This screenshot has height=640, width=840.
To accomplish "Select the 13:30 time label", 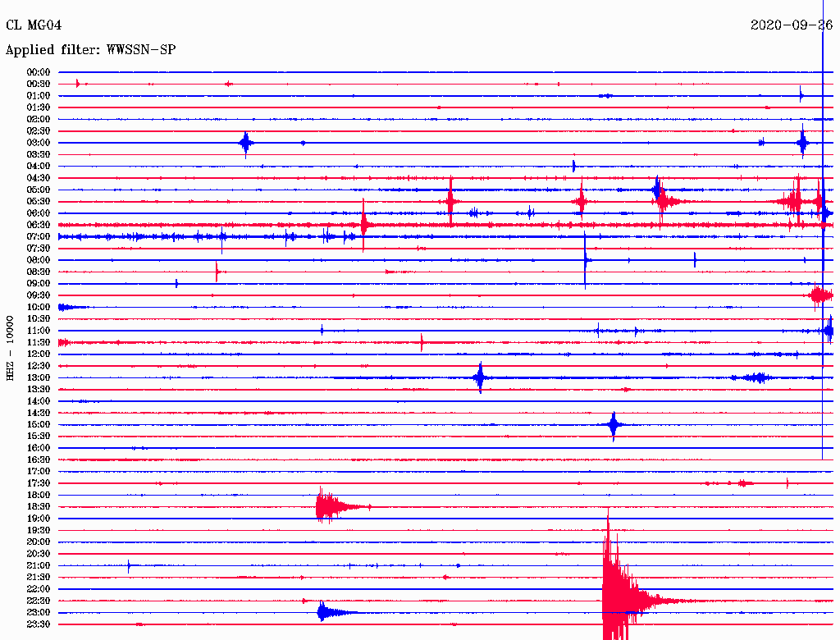I will coord(39,390).
